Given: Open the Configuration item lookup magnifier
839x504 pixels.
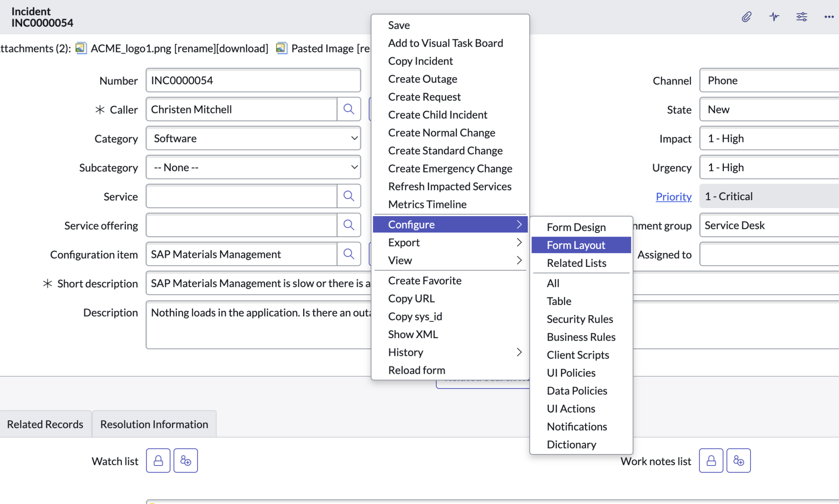Looking at the screenshot, I should (x=349, y=254).
